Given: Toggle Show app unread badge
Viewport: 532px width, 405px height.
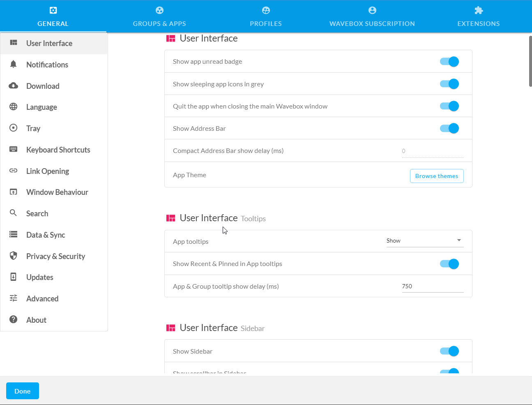Looking at the screenshot, I should click(449, 62).
